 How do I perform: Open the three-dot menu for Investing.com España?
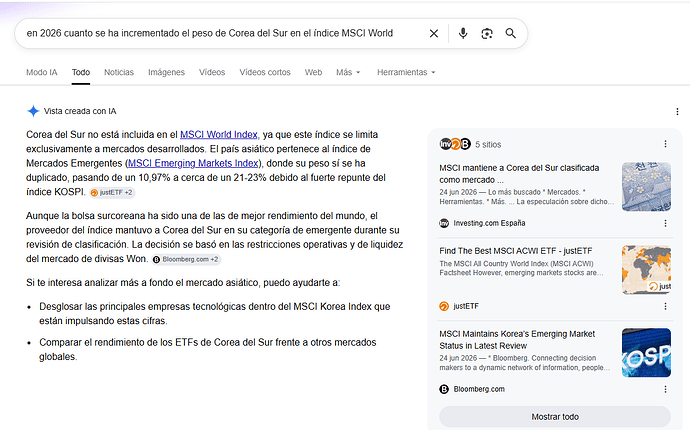coord(665,223)
